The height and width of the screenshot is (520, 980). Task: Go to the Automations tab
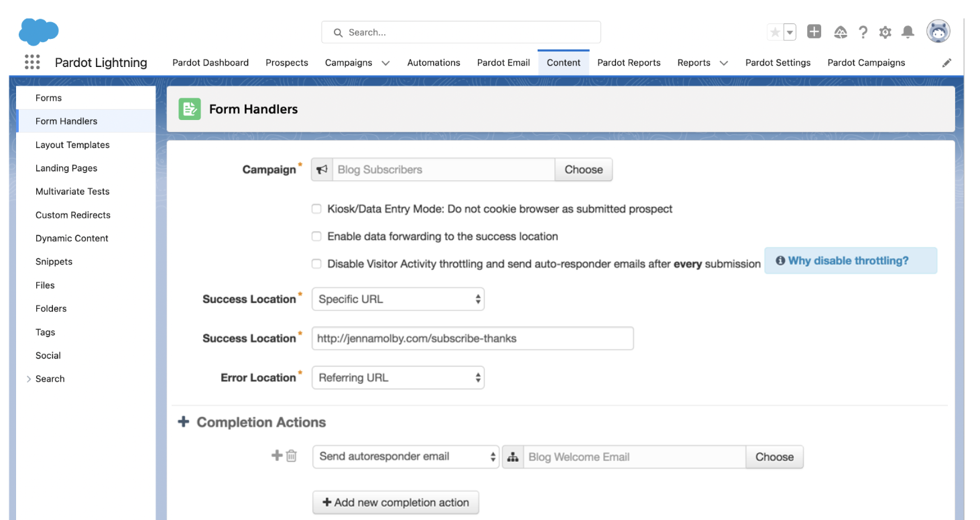[434, 63]
